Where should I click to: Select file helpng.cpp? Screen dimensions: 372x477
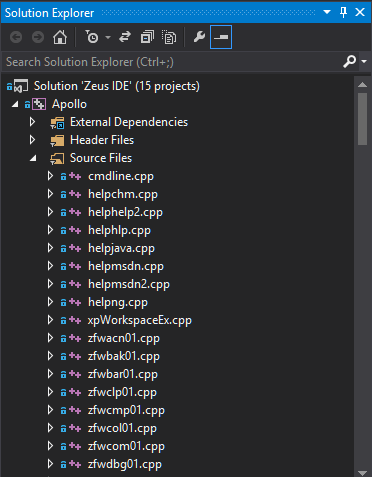point(118,302)
